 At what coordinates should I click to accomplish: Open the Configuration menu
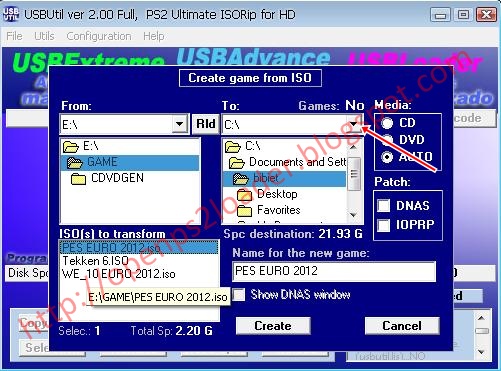pyautogui.click(x=99, y=36)
